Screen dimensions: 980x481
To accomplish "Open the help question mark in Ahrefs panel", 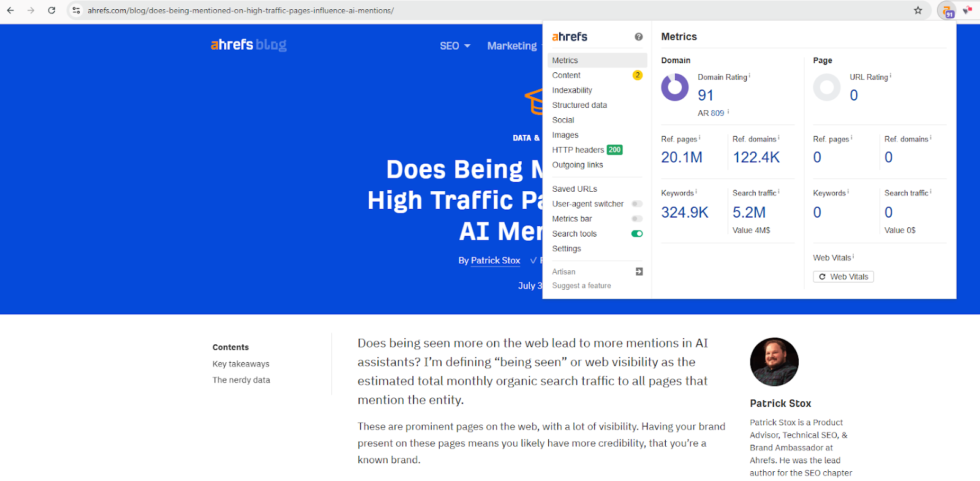I will (639, 37).
